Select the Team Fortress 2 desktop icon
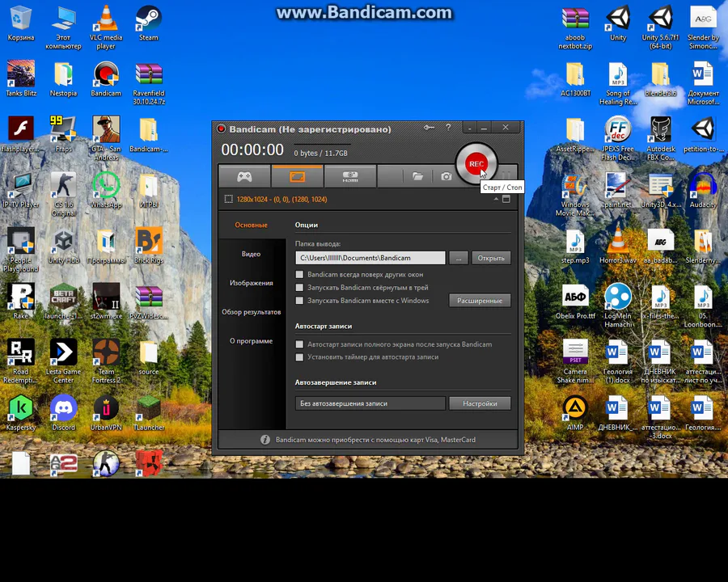The width and height of the screenshot is (728, 582). [106, 361]
